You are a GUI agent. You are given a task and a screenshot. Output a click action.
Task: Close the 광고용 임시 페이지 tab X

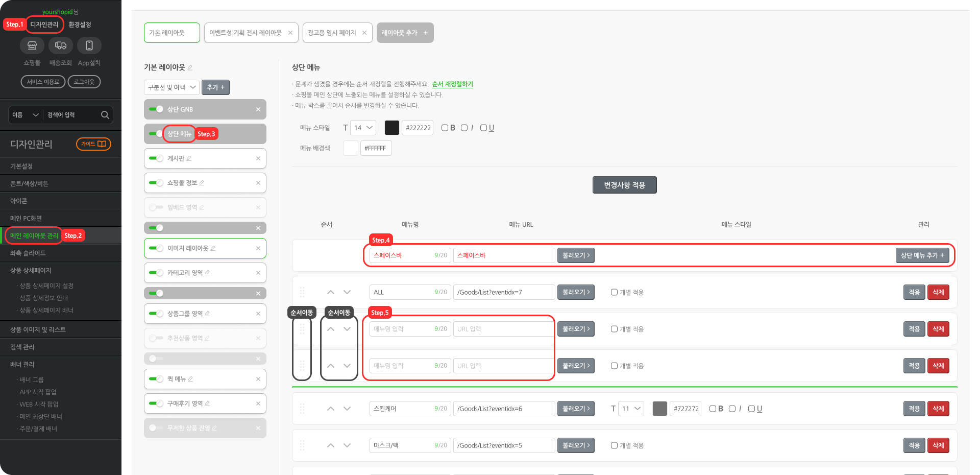click(364, 33)
